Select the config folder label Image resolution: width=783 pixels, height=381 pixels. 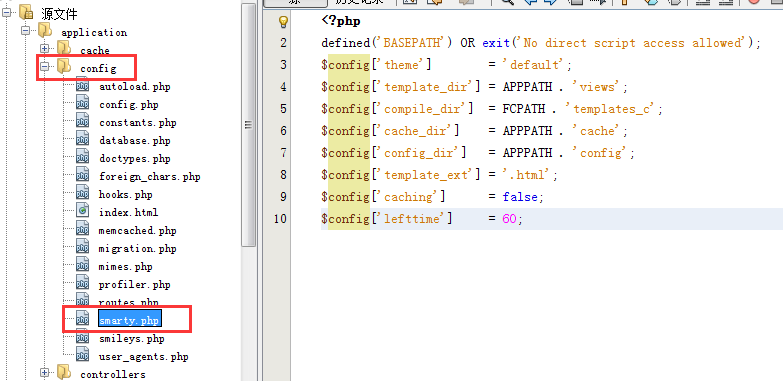pyautogui.click(x=98, y=68)
